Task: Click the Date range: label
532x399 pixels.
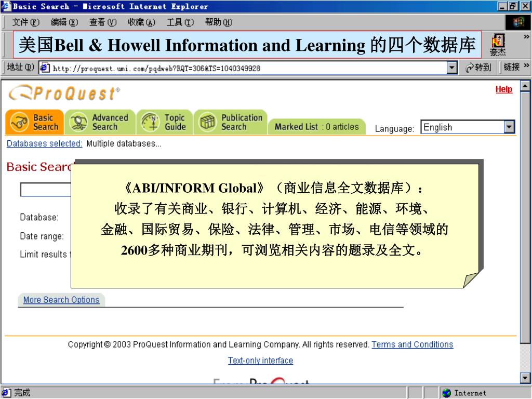Action: click(42, 236)
